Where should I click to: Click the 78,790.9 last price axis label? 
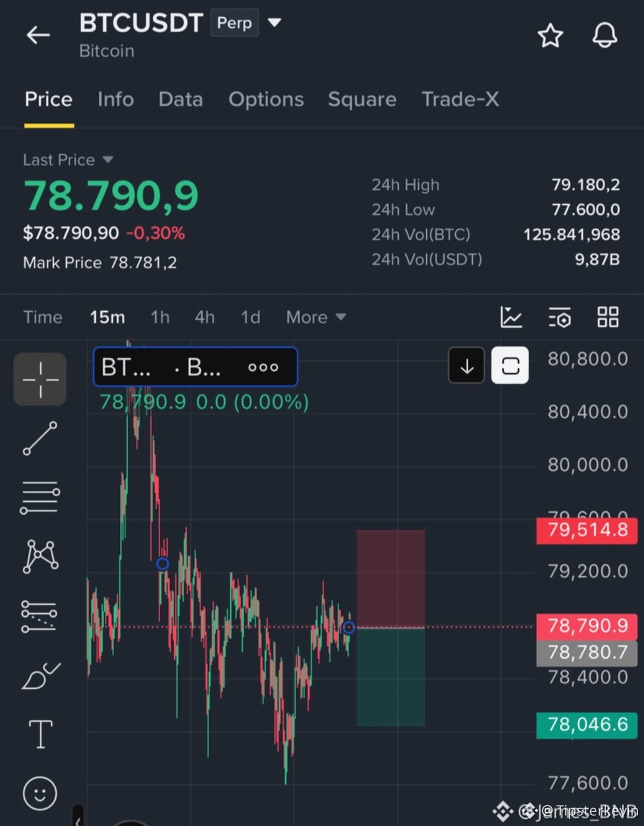point(587,626)
